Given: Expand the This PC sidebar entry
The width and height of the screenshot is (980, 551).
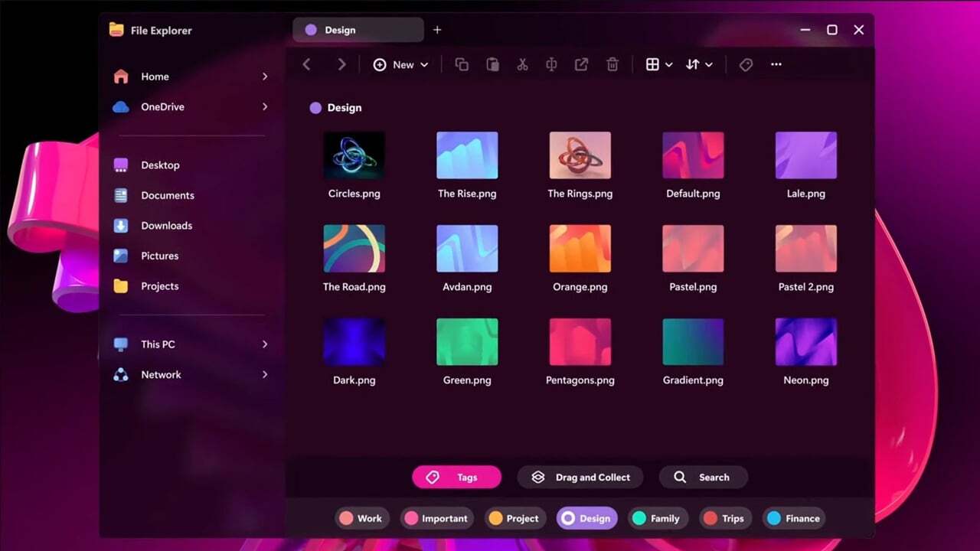Looking at the screenshot, I should 266,344.
